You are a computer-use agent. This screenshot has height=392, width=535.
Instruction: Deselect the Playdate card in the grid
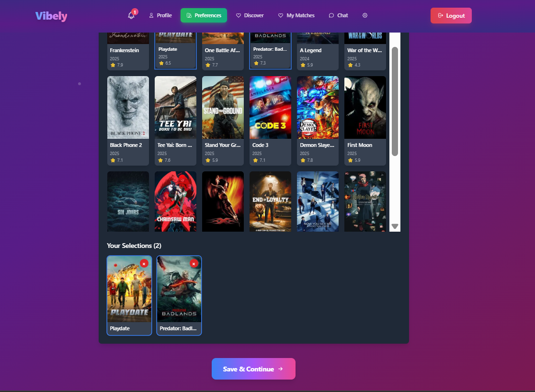175,50
